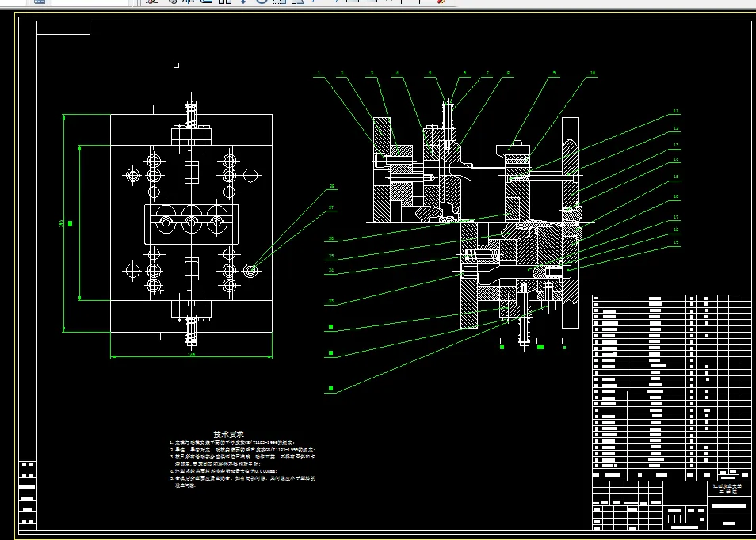Select part callout number 18
The width and height of the screenshot is (756, 540).
(x=676, y=230)
